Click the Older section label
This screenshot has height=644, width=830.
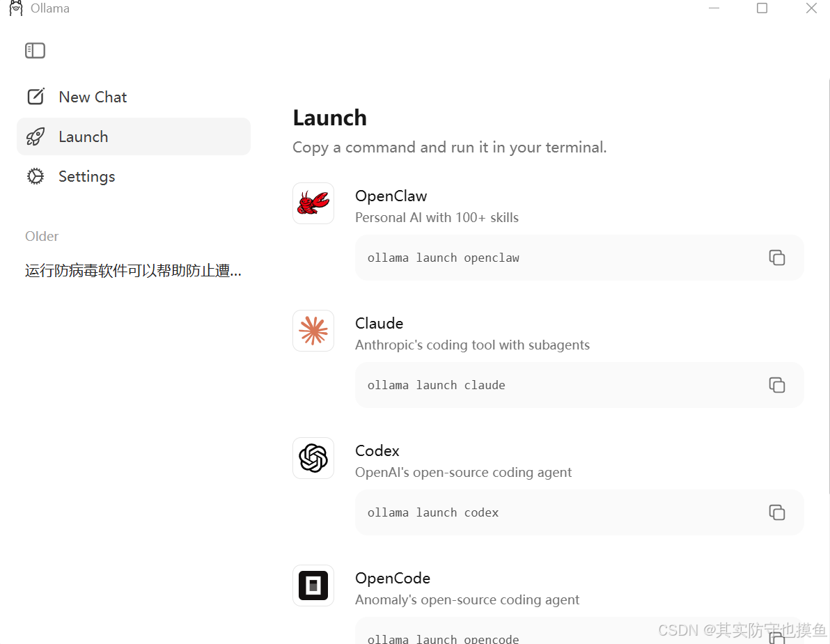coord(42,236)
